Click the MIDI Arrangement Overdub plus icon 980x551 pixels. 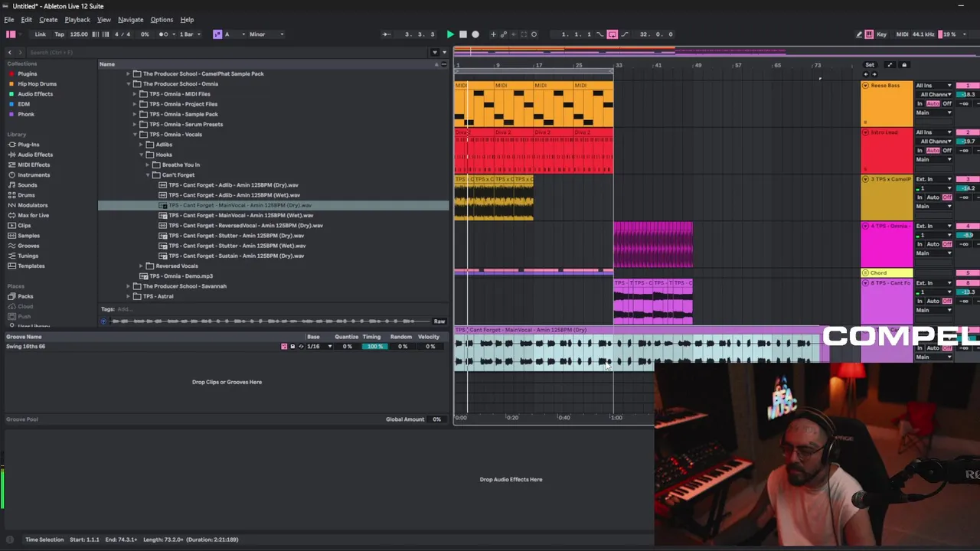point(493,34)
